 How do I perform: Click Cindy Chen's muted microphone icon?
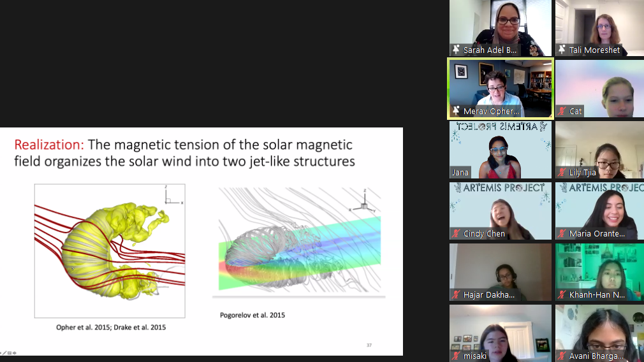(x=456, y=233)
